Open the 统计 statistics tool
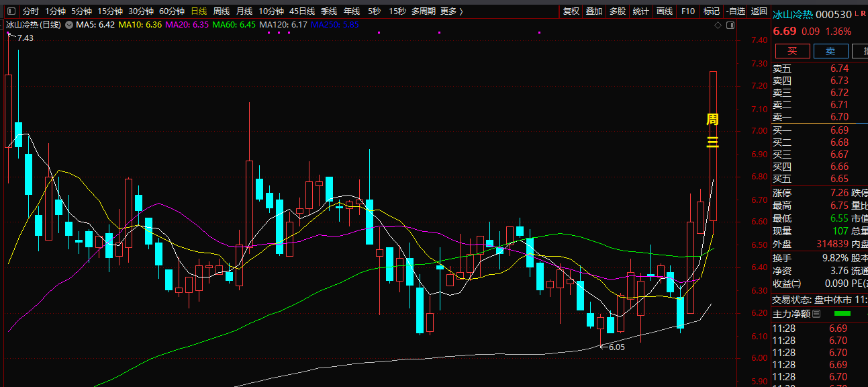The image size is (868, 387). point(641,11)
